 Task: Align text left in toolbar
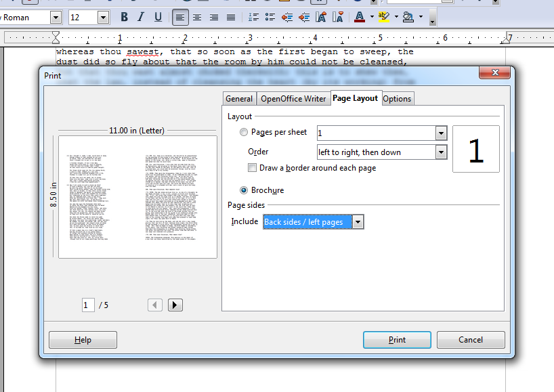point(180,17)
